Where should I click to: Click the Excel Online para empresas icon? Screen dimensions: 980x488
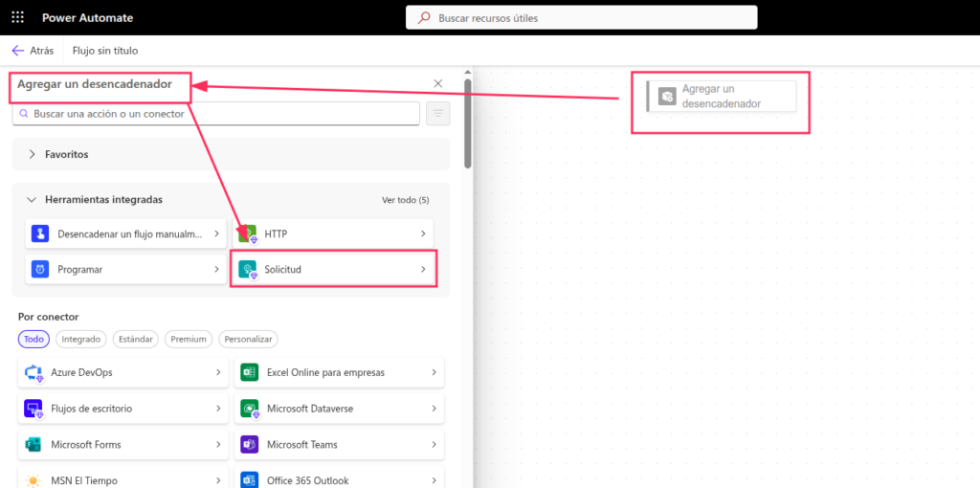point(251,372)
